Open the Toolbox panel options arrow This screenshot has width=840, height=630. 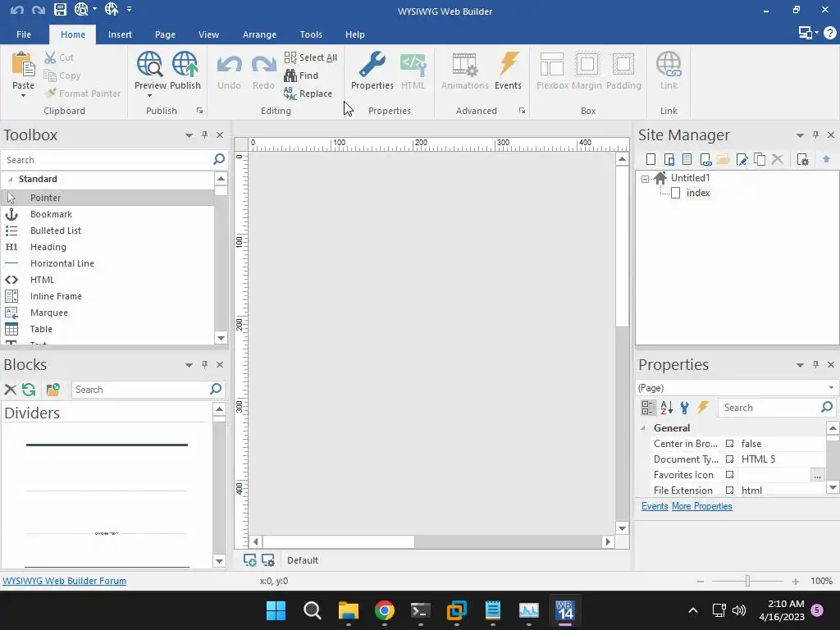coord(189,135)
